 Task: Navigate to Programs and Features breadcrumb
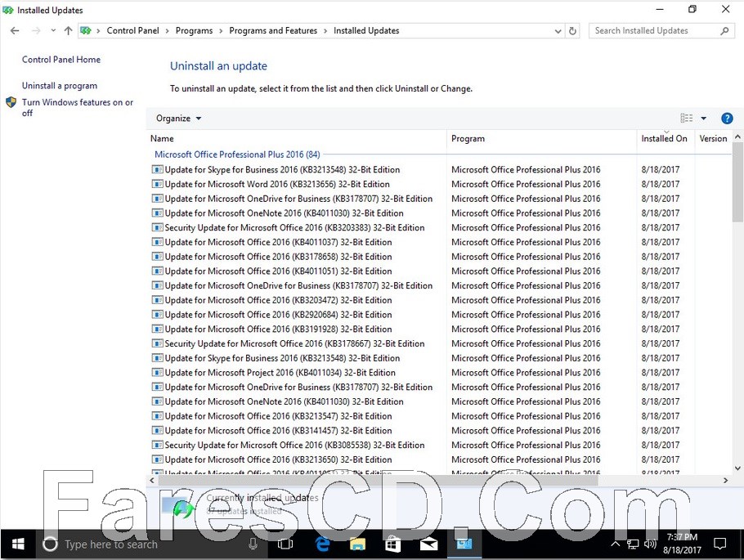[x=273, y=30]
